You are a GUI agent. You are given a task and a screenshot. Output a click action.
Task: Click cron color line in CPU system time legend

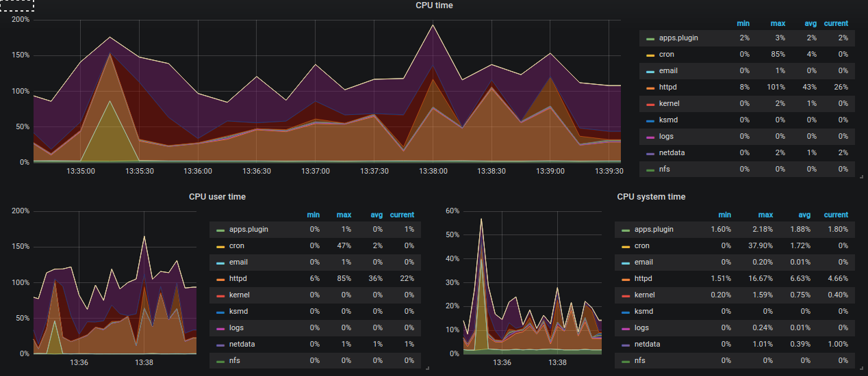(626, 246)
